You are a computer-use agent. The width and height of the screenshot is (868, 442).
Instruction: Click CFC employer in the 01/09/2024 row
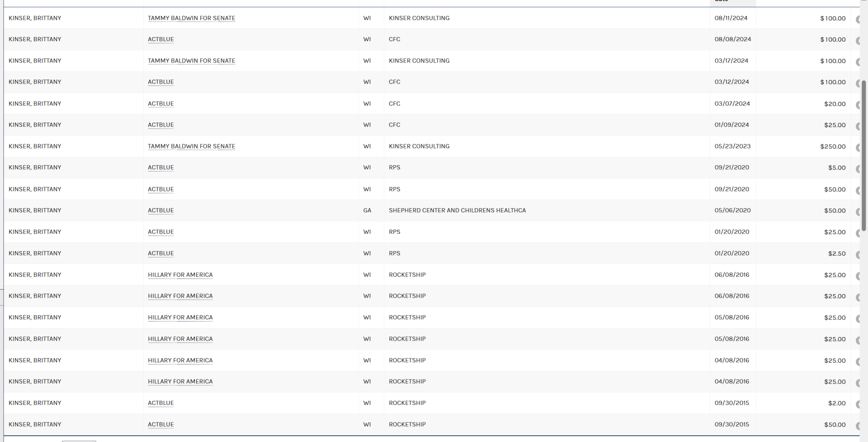coord(394,125)
